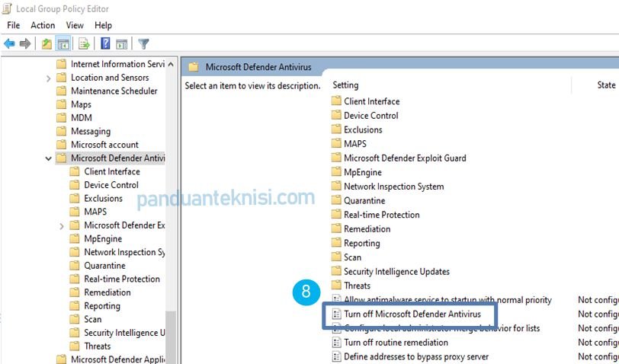Click the MAPS folder icon in Setting list
This screenshot has height=364, width=619.
tap(336, 144)
